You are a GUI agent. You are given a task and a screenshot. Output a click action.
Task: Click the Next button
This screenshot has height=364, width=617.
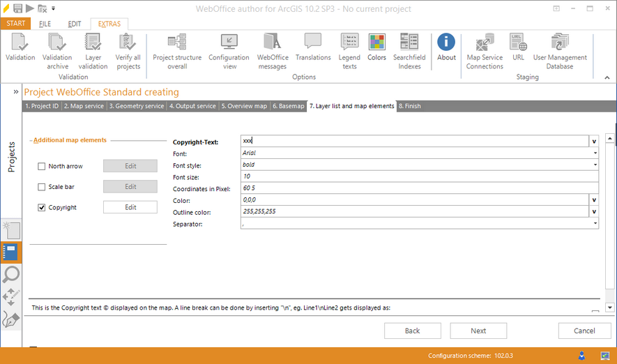pyautogui.click(x=478, y=331)
